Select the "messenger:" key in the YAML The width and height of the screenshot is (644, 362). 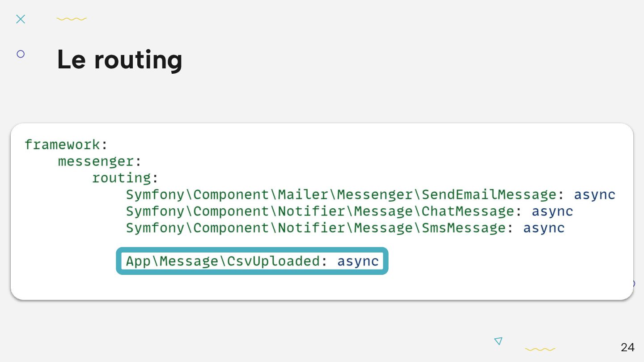pos(100,161)
